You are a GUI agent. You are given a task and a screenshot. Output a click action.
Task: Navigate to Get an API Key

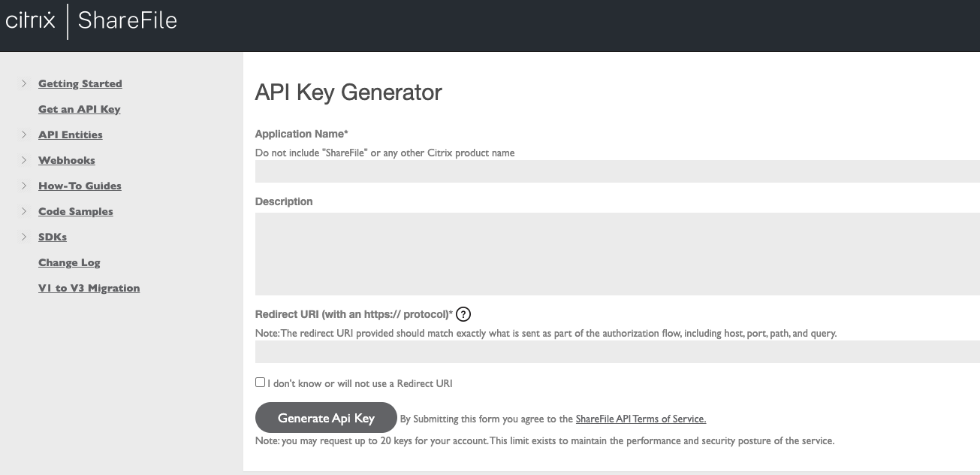[x=80, y=109]
